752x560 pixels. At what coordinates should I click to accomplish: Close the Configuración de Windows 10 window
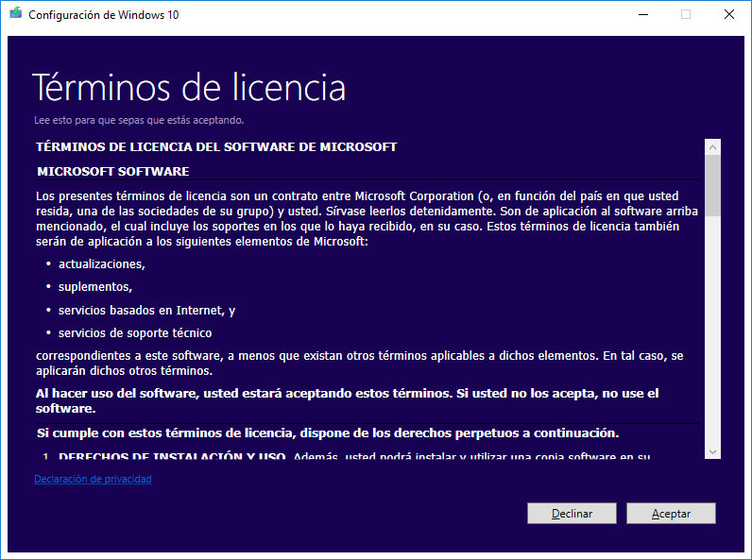729,14
